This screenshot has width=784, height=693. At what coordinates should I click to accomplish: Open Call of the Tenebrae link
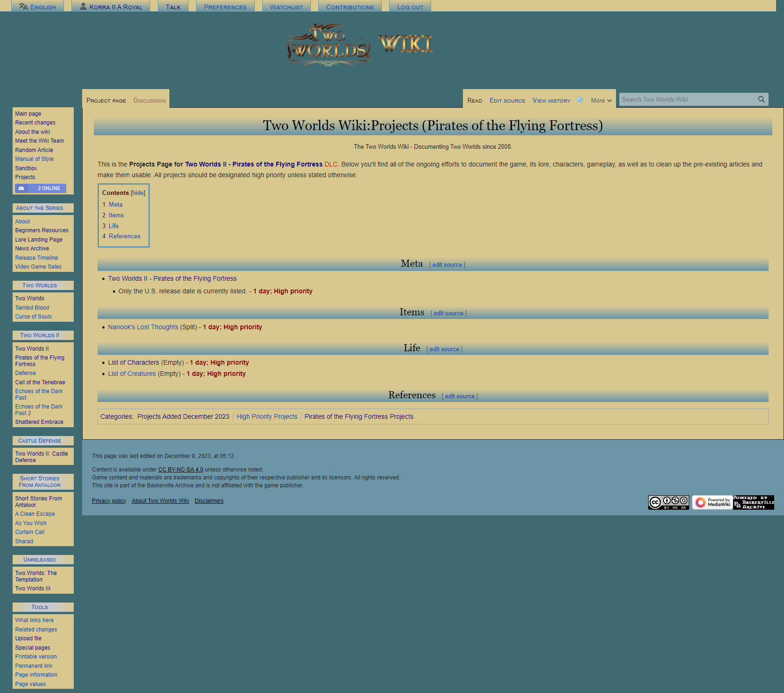tap(40, 382)
